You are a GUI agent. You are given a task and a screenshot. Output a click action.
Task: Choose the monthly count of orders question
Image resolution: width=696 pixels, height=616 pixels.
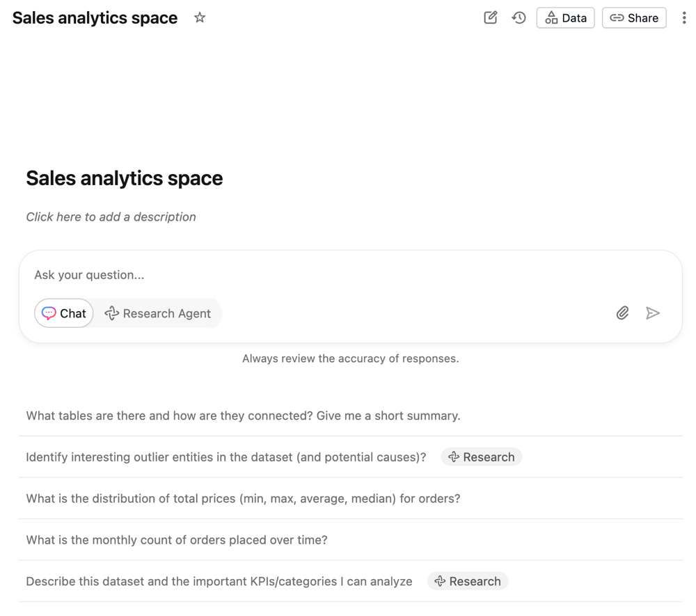[x=177, y=540]
